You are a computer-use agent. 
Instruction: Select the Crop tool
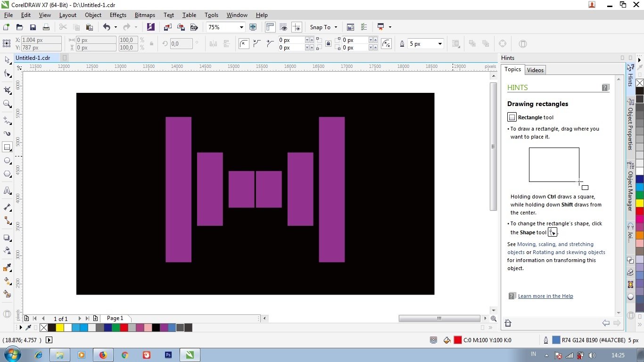pyautogui.click(x=7, y=90)
